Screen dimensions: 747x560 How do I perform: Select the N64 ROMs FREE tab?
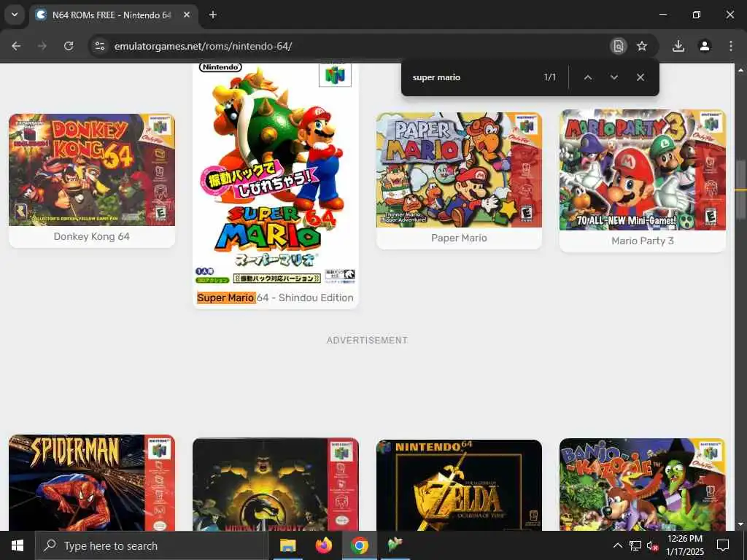pyautogui.click(x=113, y=15)
